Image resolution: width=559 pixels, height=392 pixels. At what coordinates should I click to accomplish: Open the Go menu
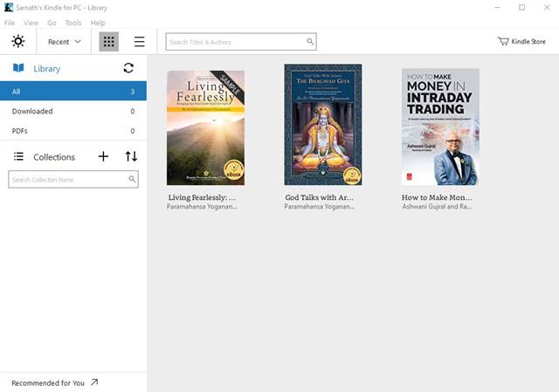[x=52, y=23]
